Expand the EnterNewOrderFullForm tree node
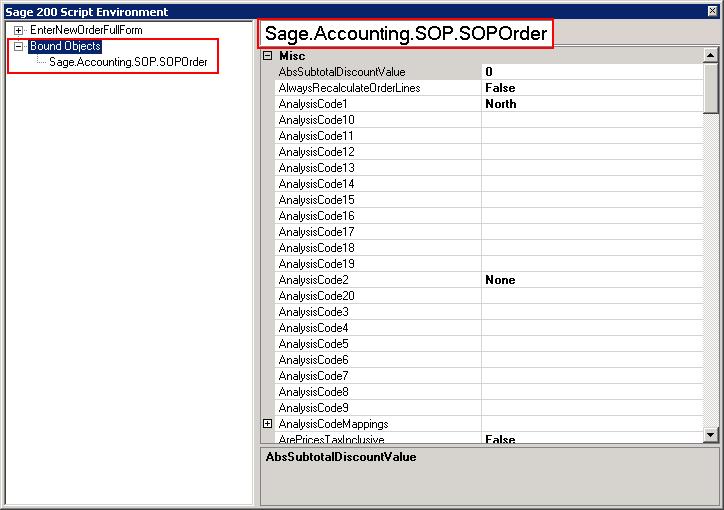 click(18, 30)
